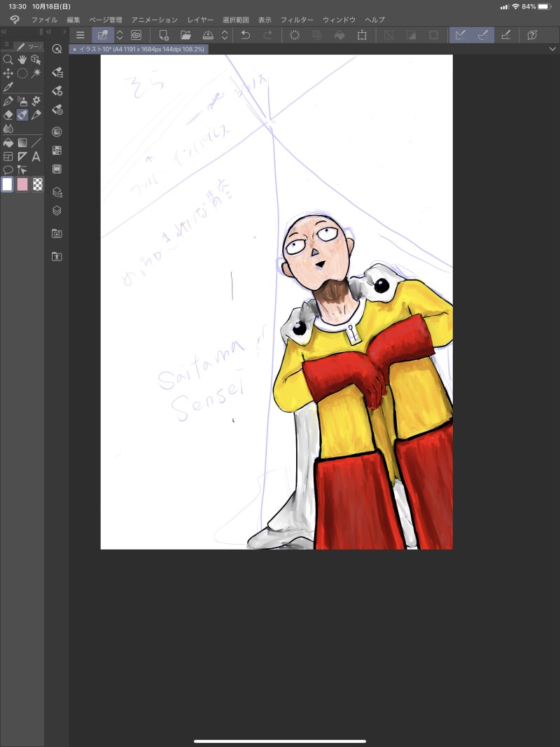Open the ファイル menu
Image resolution: width=560 pixels, height=747 pixels.
point(44,20)
